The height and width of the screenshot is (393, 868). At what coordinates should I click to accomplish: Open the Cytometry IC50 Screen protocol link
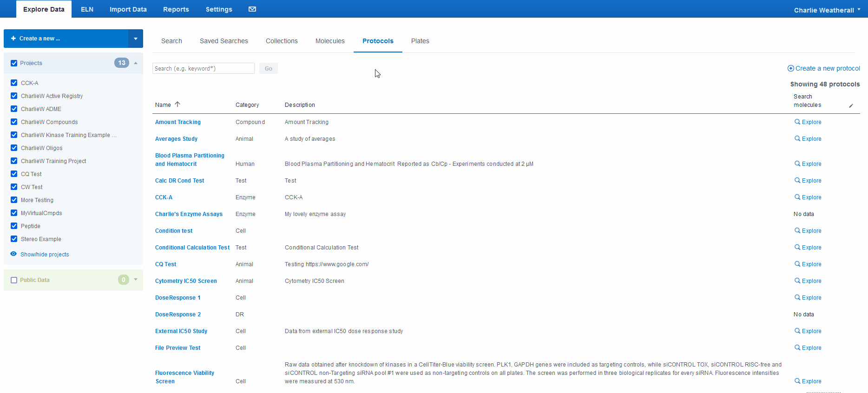coord(186,281)
